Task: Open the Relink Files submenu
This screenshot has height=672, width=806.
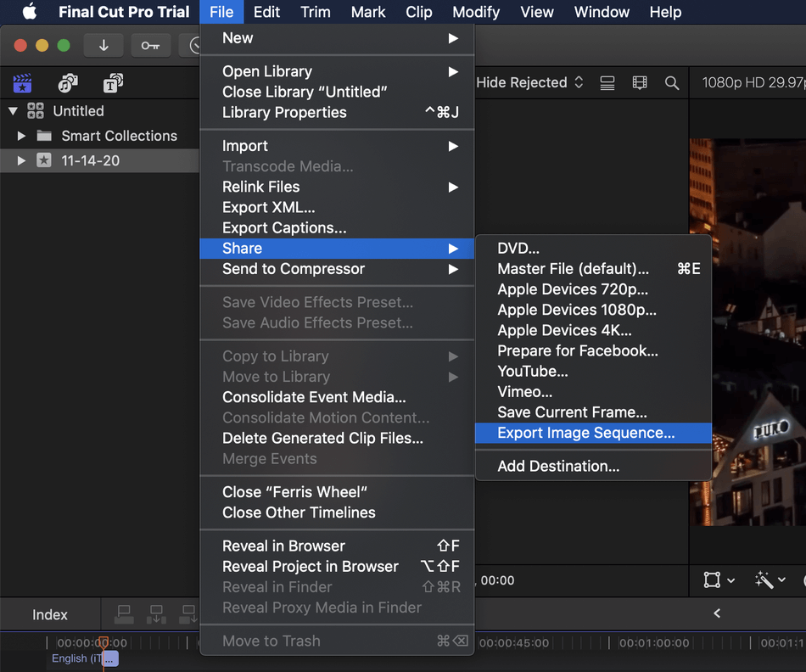Action: point(337,187)
